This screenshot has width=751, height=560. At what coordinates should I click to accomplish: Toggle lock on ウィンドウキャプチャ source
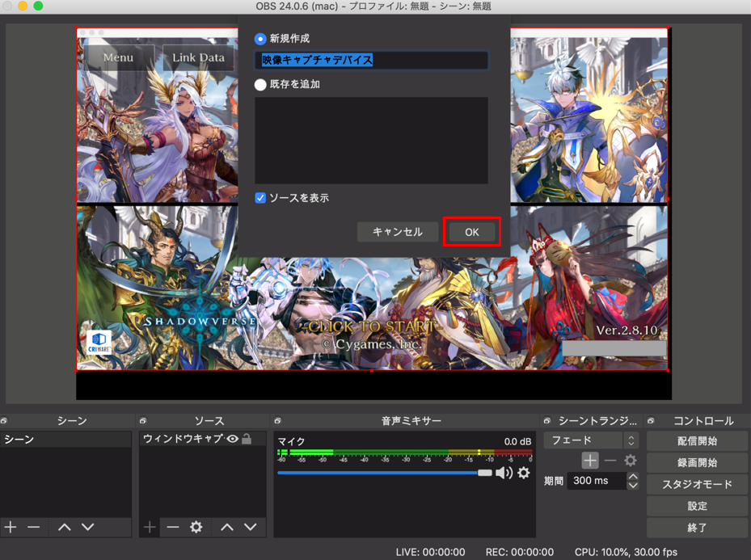[247, 439]
